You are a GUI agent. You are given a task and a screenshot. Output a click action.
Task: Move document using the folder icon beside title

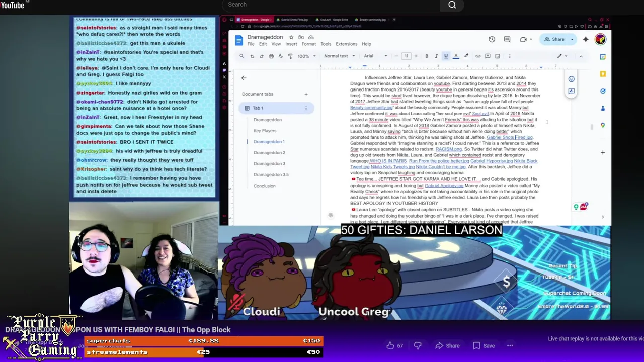point(301,37)
